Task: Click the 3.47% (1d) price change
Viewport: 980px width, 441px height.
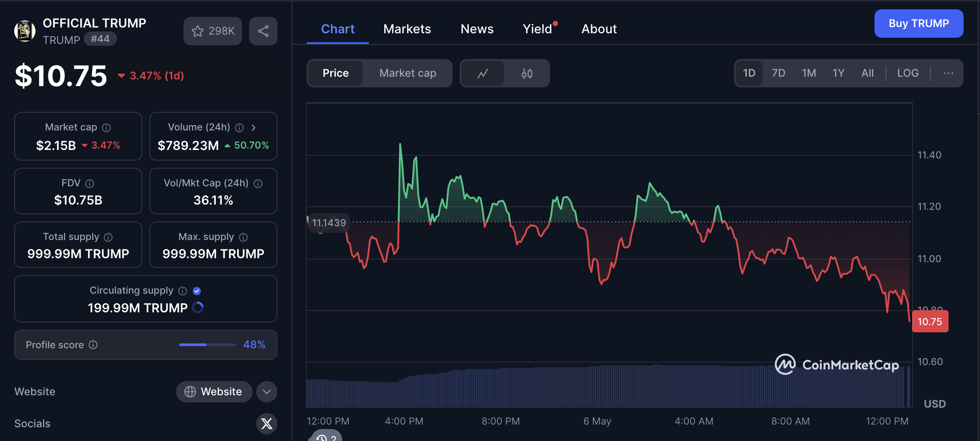Action: (x=151, y=76)
